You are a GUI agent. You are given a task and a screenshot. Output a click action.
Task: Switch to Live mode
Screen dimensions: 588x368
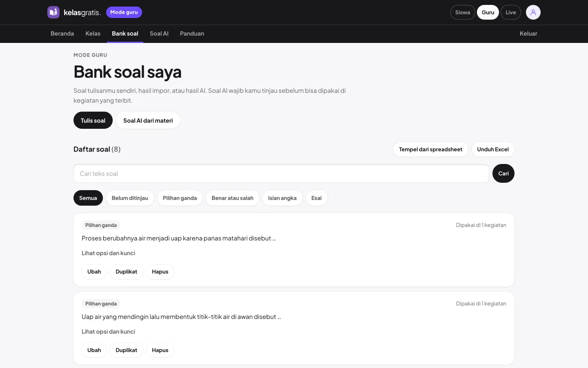(511, 12)
